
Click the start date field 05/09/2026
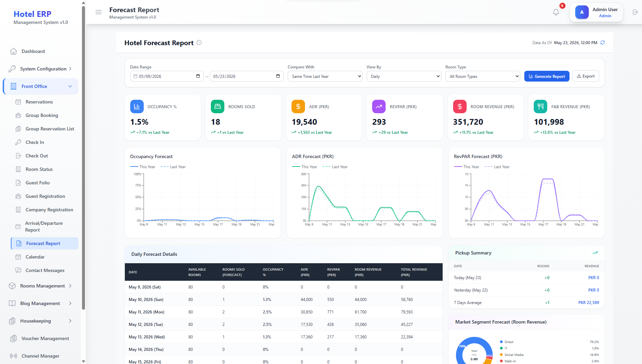[167, 76]
